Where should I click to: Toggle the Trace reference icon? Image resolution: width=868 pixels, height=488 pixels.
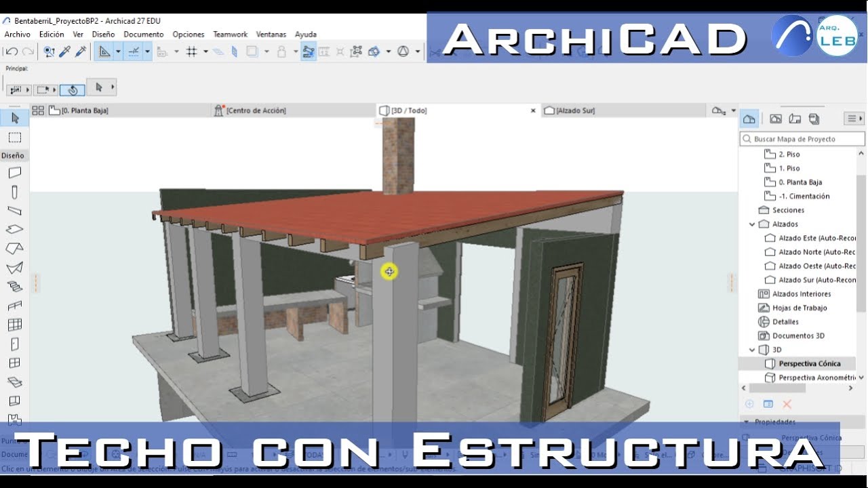pos(252,52)
